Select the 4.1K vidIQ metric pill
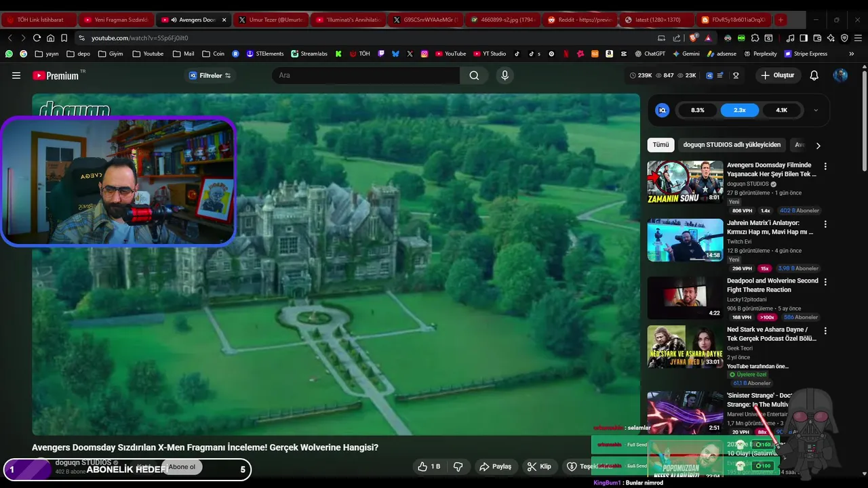Screen dimensions: 868x488 (781, 110)
